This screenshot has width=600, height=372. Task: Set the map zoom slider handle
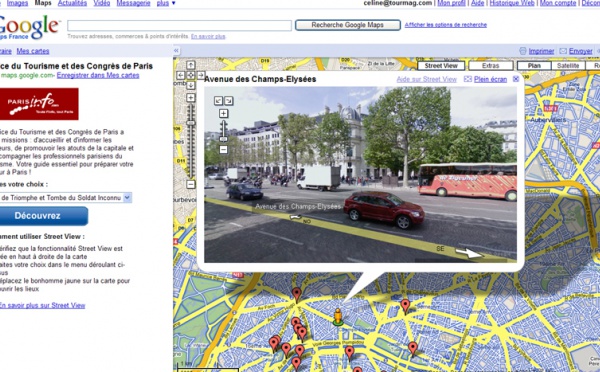click(191, 123)
